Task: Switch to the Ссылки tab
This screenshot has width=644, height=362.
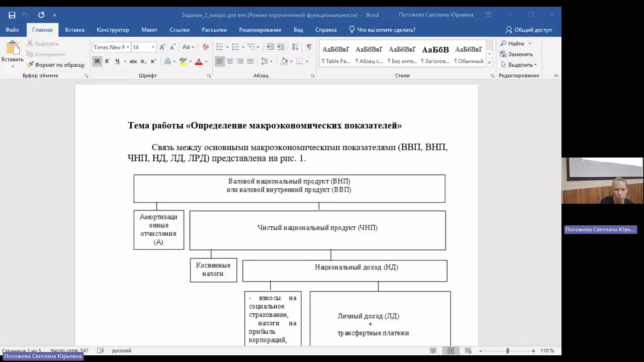Action: 179,30
